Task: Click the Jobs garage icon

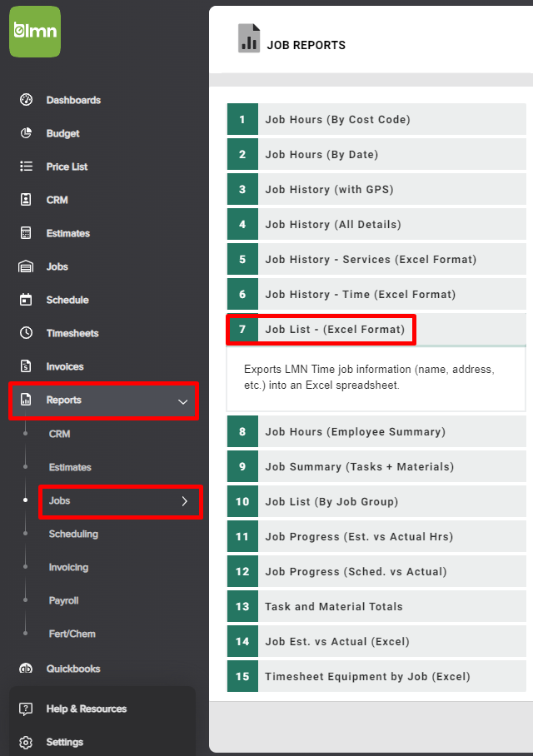Action: click(x=26, y=266)
